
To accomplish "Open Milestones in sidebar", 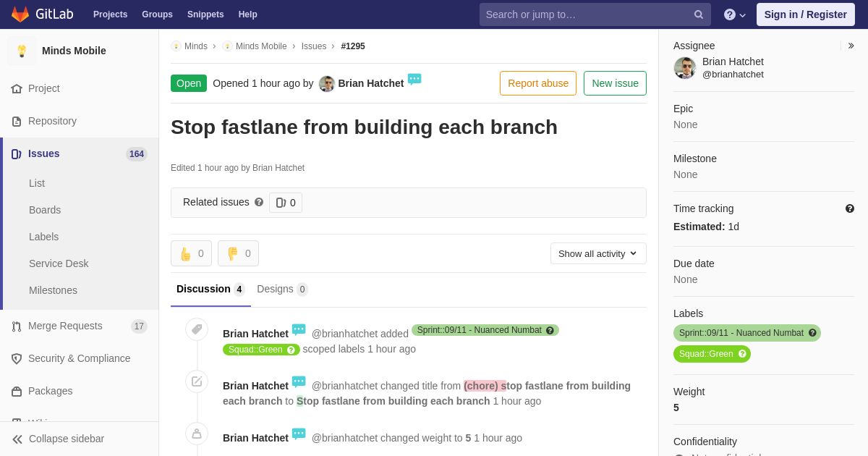I will [x=53, y=290].
